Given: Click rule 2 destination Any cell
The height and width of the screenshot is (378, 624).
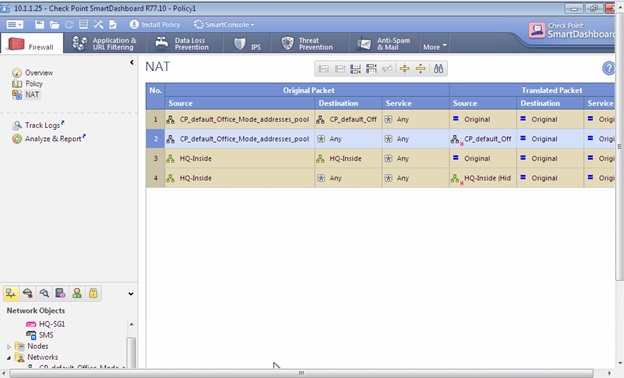Looking at the screenshot, I should click(x=348, y=139).
